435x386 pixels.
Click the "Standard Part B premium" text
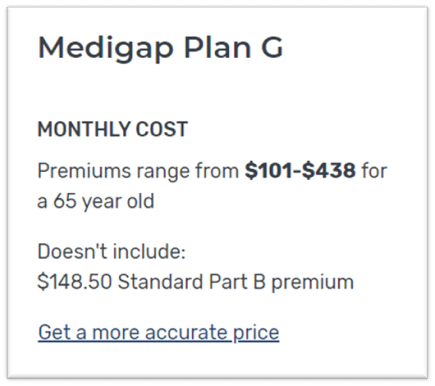(x=236, y=283)
